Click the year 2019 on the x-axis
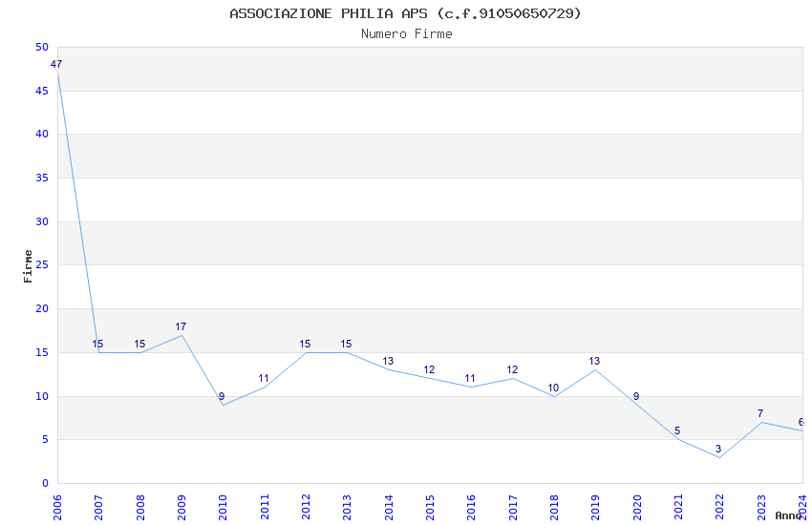The width and height of the screenshot is (812, 525). pyautogui.click(x=595, y=508)
